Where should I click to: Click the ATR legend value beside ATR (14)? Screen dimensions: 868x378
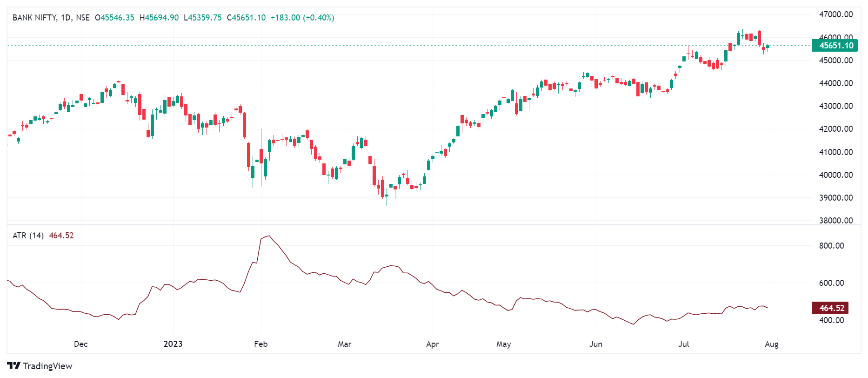(x=61, y=236)
